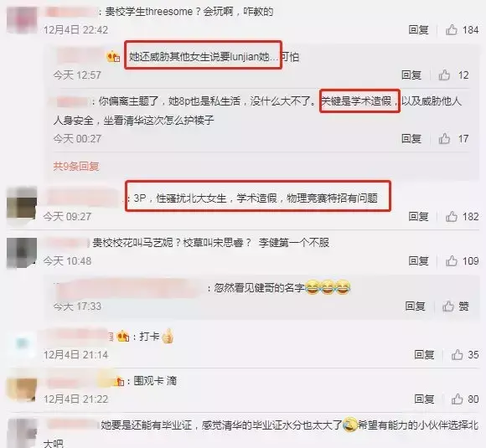Reply to the 00:27 sub-comment
This screenshot has height=448, width=486.
pos(411,138)
